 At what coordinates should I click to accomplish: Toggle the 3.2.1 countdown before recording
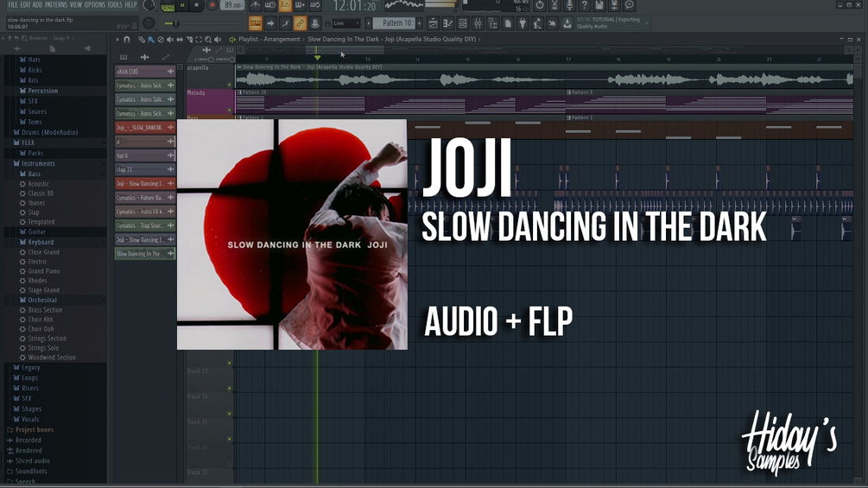(x=285, y=5)
